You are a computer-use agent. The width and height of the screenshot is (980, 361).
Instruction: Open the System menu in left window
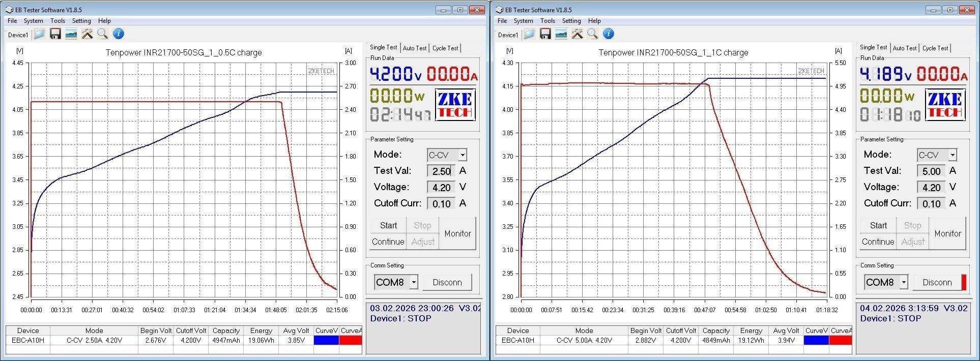coord(34,21)
